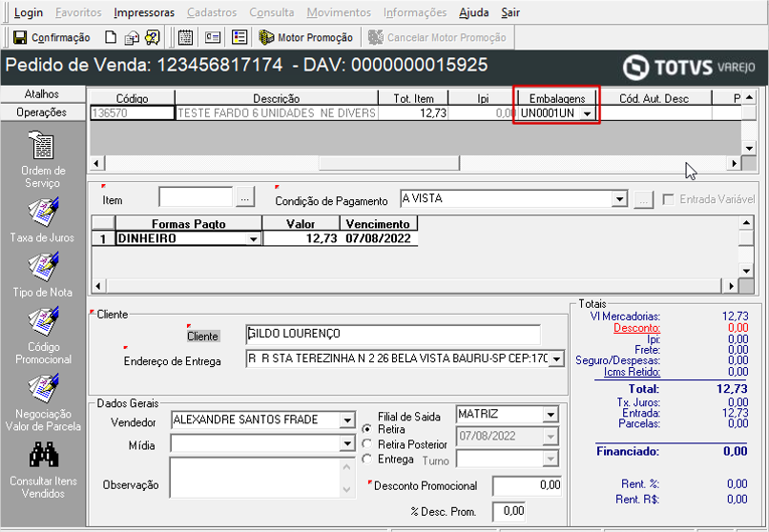Expand the Condição de Pagamento dropdown
The height and width of the screenshot is (532, 769).
tap(619, 199)
